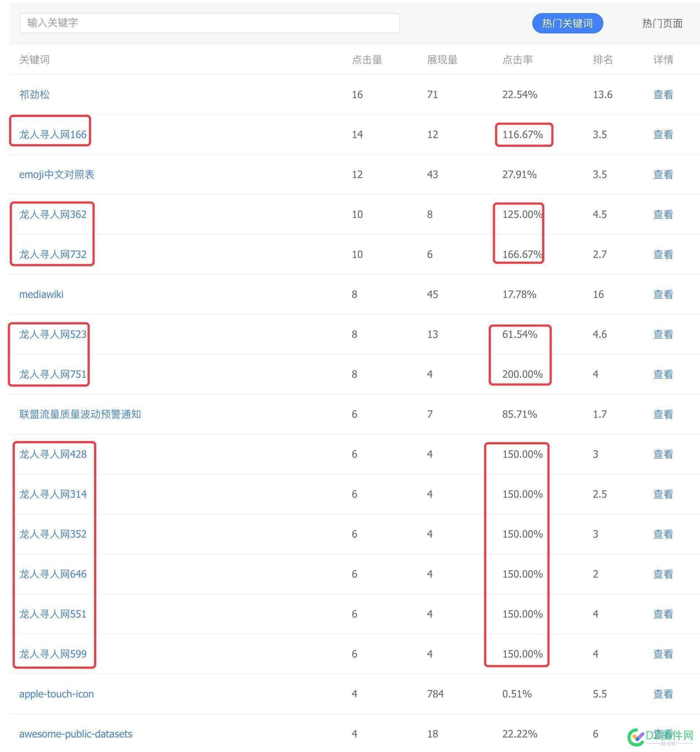This screenshot has height=752, width=700.
Task: Open keyword link awesome-public-datasets
Action: click(76, 734)
